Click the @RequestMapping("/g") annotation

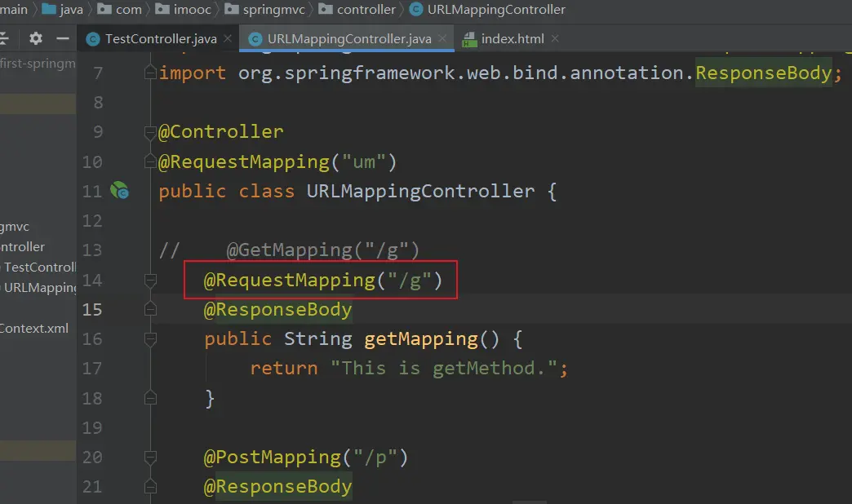tap(322, 281)
